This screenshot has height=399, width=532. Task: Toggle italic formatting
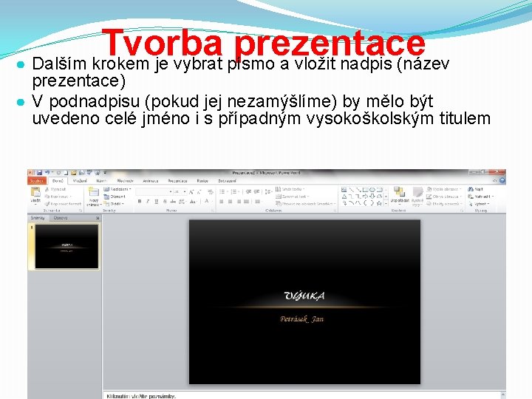(148, 202)
